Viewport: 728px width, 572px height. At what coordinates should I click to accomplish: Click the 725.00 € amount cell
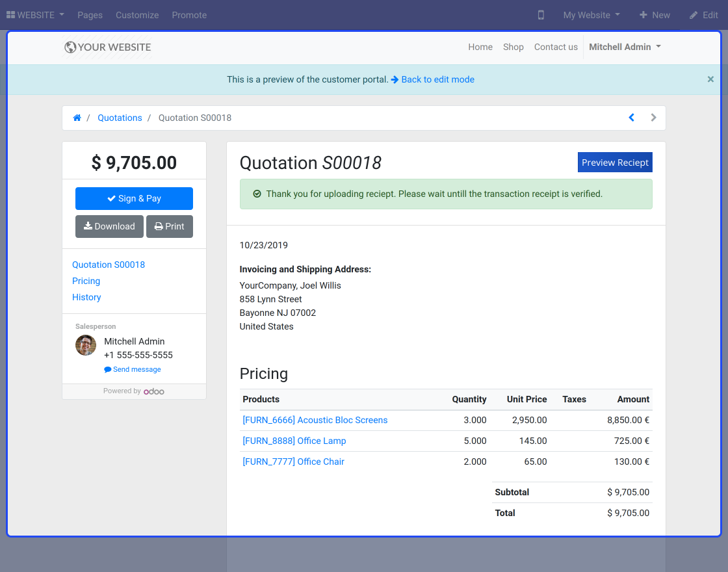pyautogui.click(x=631, y=441)
